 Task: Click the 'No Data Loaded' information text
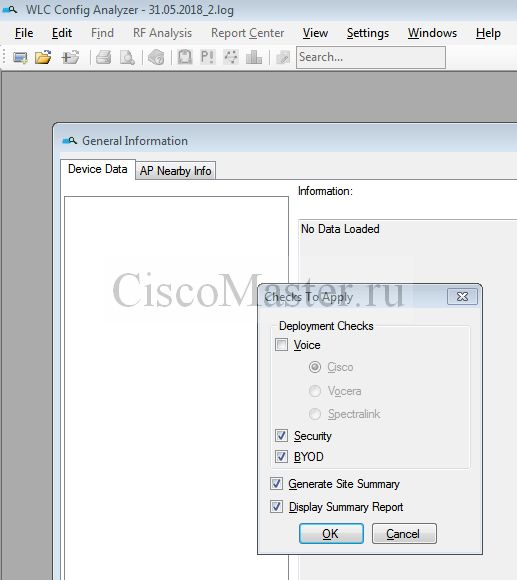(340, 229)
